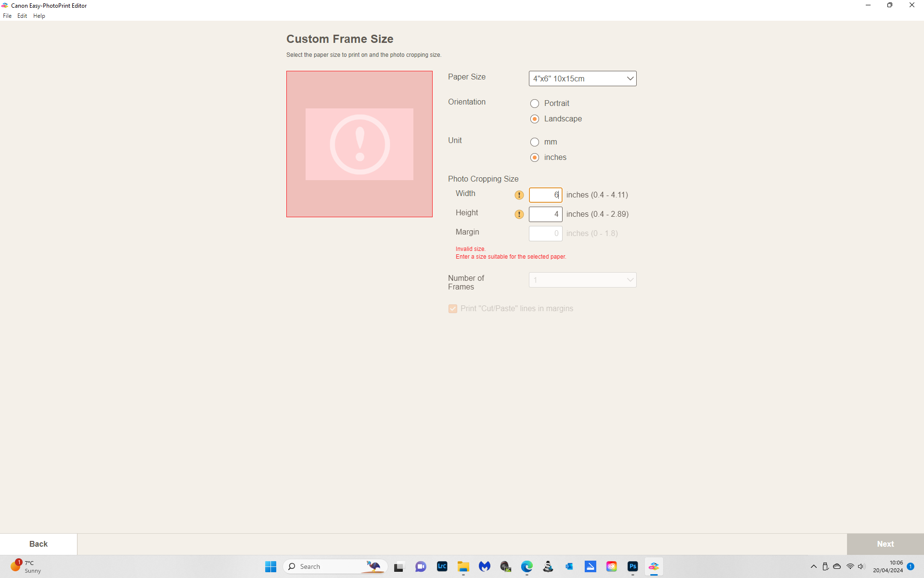Click the warning icon next to Height
Image resolution: width=924 pixels, height=578 pixels.
(x=519, y=214)
